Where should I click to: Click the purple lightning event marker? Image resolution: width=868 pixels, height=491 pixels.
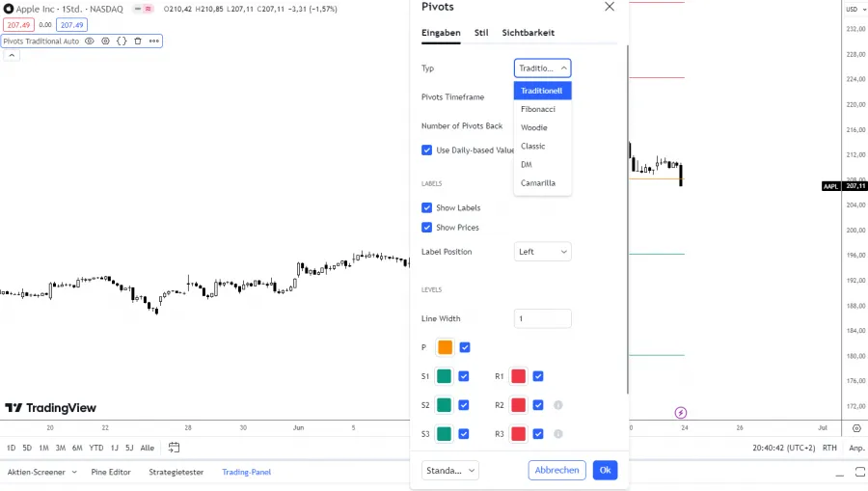[x=681, y=413]
